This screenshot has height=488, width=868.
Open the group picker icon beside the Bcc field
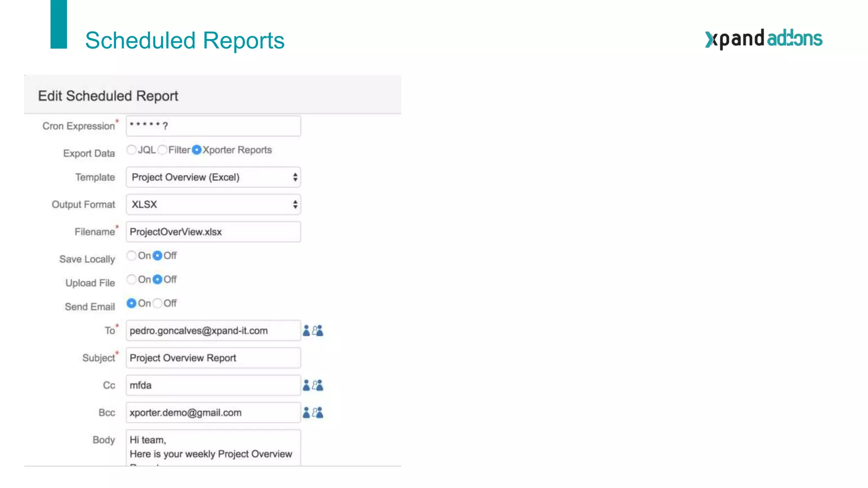coord(318,413)
